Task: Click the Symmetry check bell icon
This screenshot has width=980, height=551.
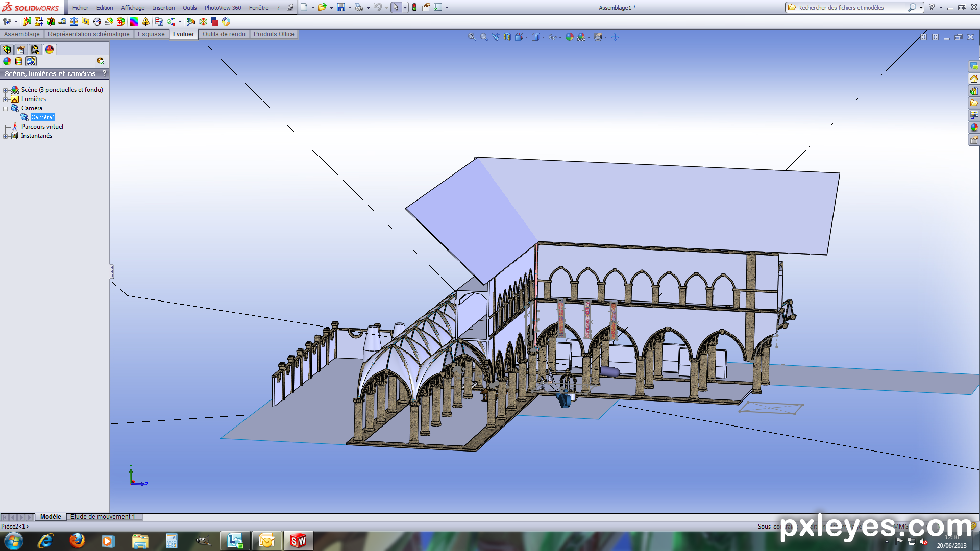Action: [x=146, y=21]
